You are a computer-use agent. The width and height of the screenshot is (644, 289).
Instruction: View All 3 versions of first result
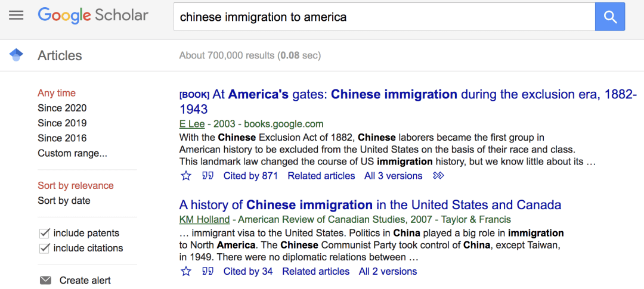pos(393,176)
